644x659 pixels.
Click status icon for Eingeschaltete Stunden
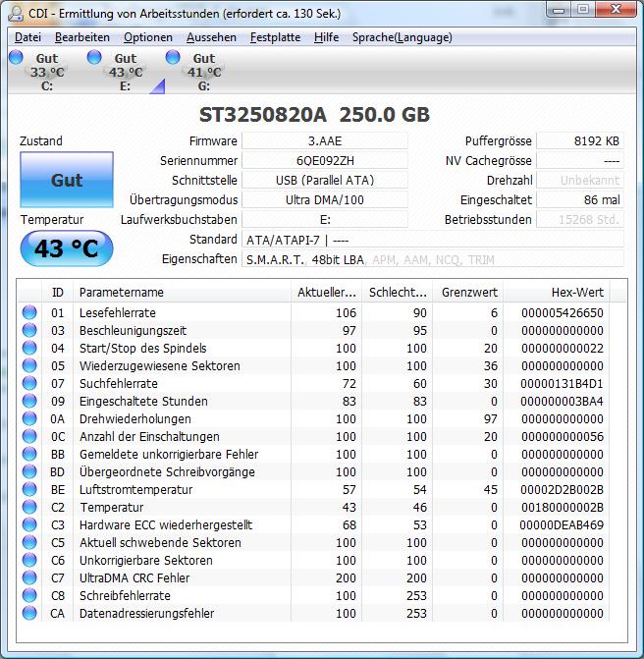[x=29, y=401]
